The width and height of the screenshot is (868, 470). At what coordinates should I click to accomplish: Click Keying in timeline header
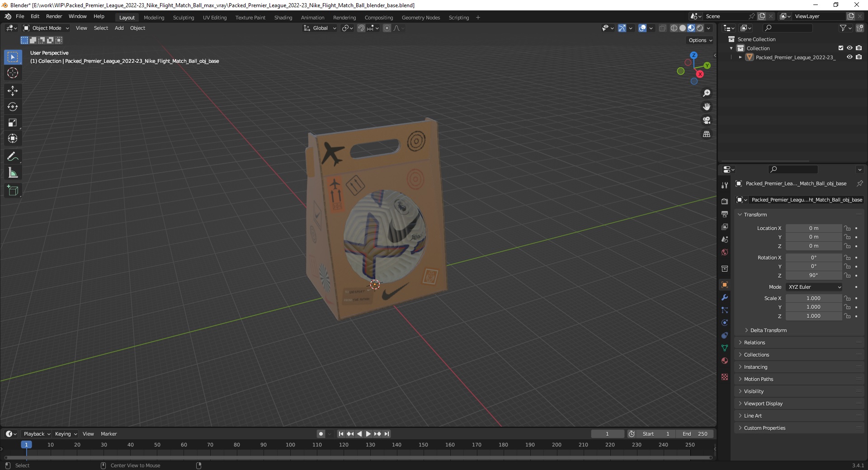coord(66,434)
